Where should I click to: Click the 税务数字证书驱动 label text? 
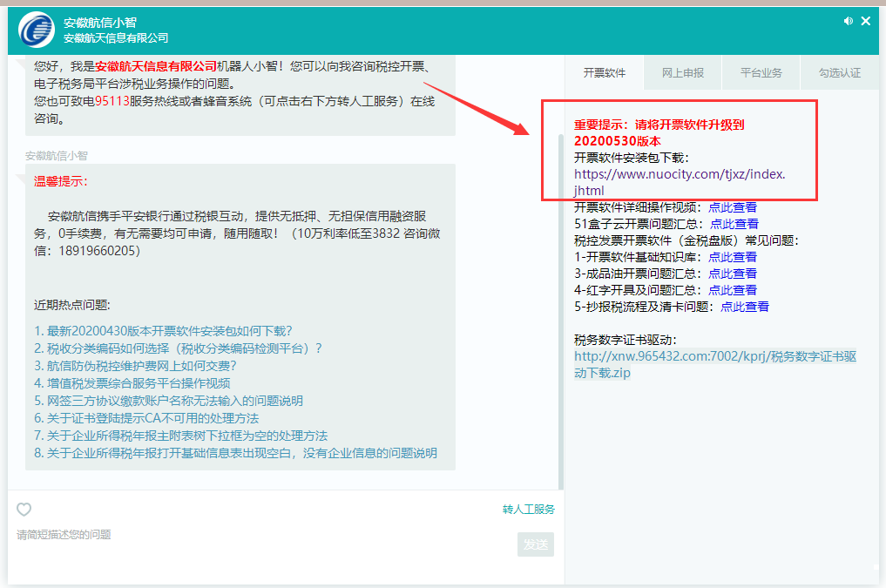click(x=625, y=340)
